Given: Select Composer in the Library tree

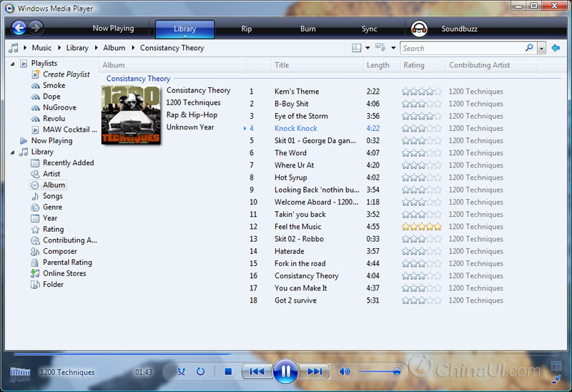Looking at the screenshot, I should pos(60,252).
